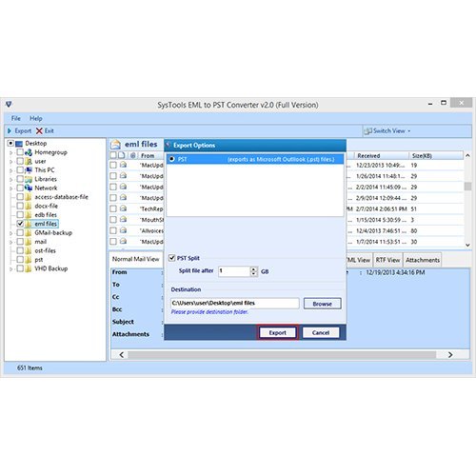Toggle the Desktop root checkbox
The height and width of the screenshot is (476, 476).
pos(10,144)
